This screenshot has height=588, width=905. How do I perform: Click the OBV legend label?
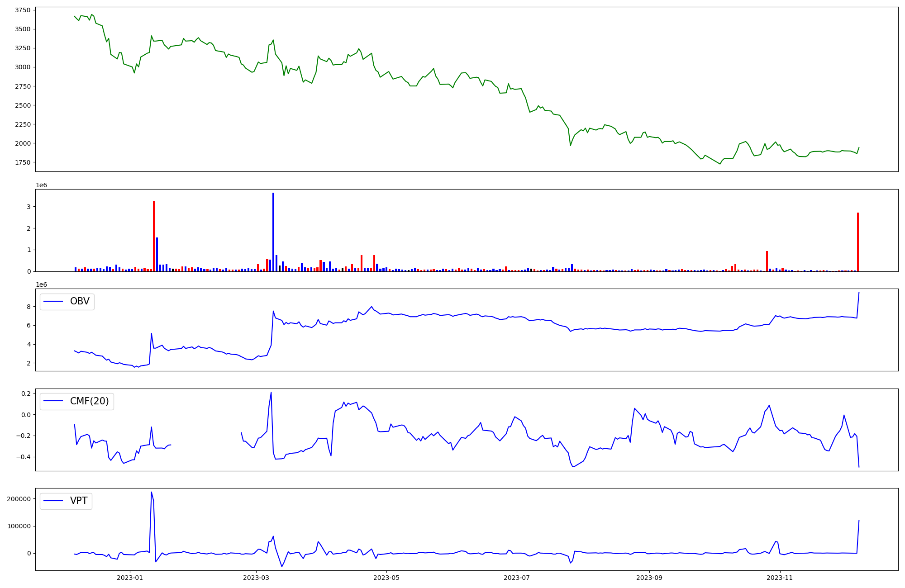coord(80,301)
